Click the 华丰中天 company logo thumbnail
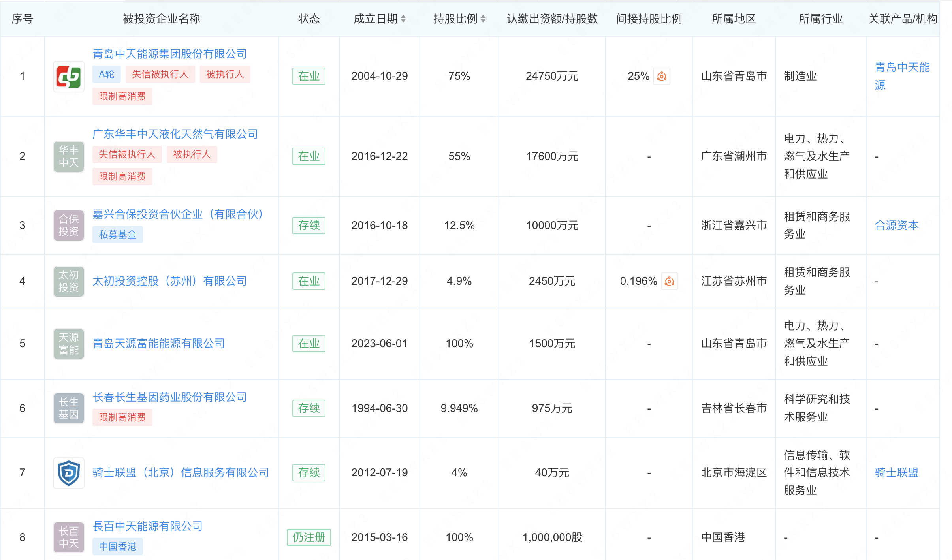This screenshot has width=952, height=560. coord(69,156)
